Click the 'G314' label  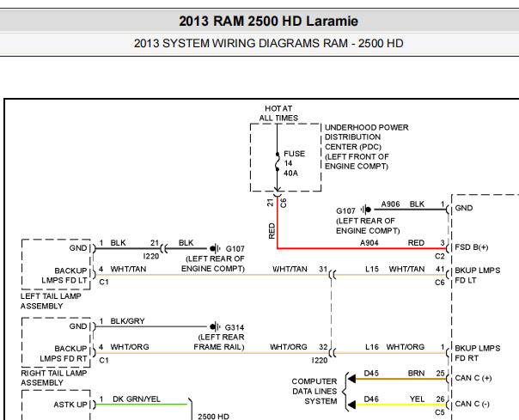tap(235, 327)
